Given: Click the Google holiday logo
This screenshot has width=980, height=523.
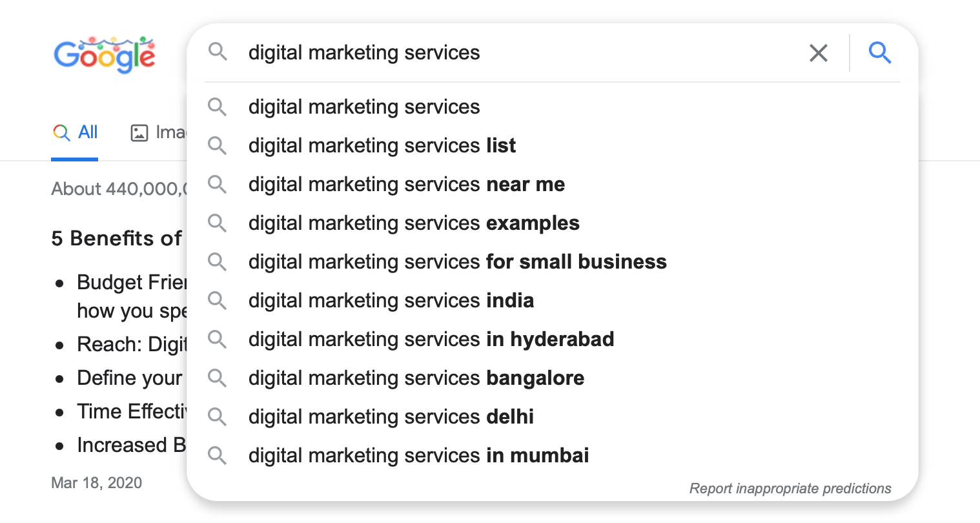Looking at the screenshot, I should (x=105, y=54).
